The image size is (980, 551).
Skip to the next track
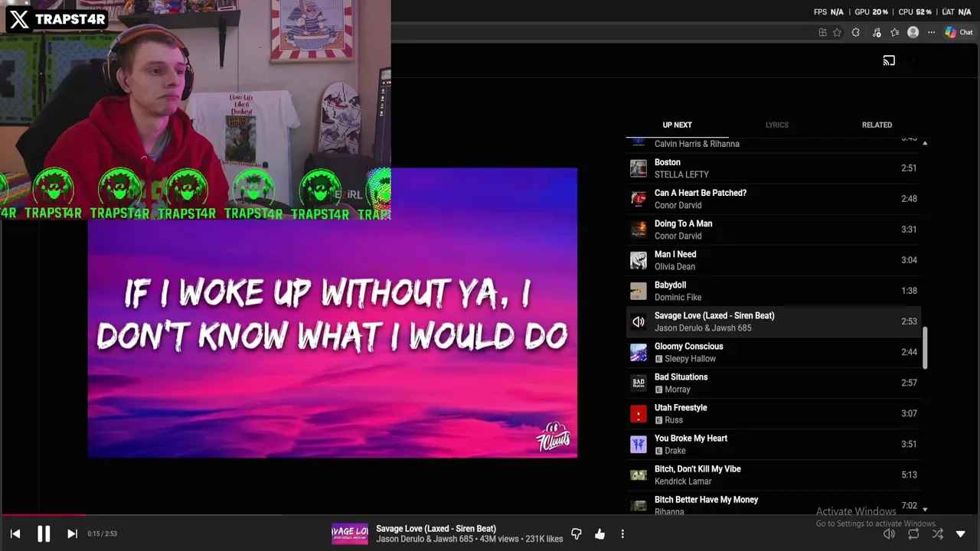(72, 533)
